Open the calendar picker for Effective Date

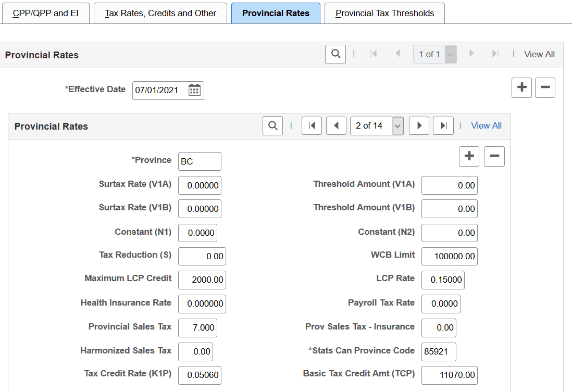[x=194, y=90]
